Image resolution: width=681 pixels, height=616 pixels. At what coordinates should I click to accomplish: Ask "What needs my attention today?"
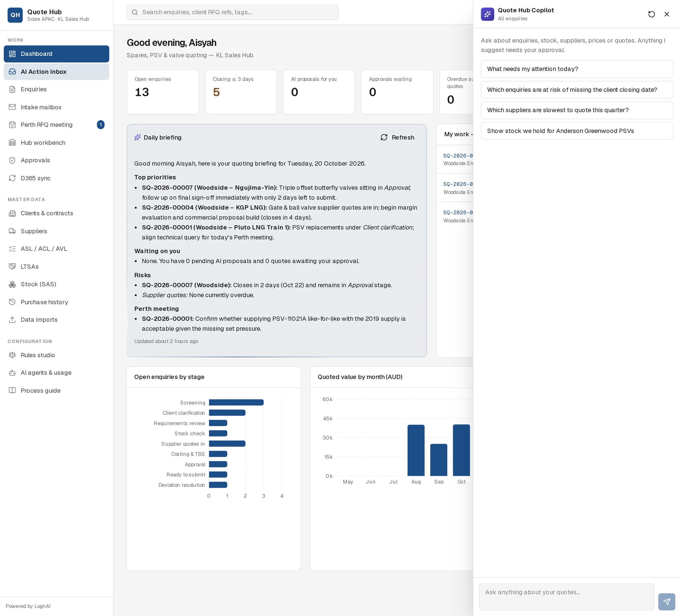577,69
